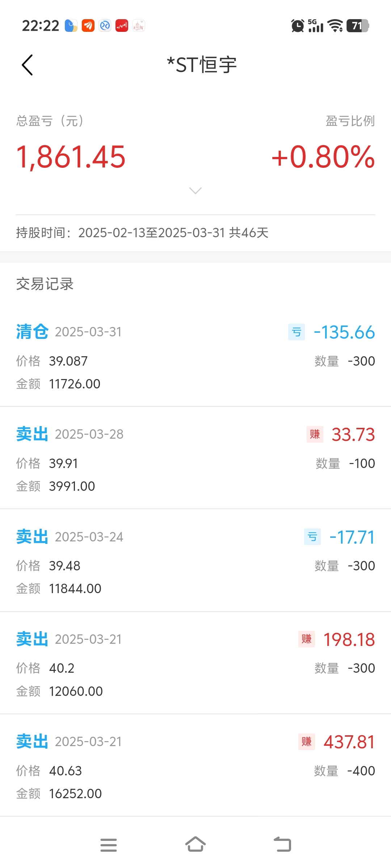Viewport: 391px width, 868px height.
Task: Tap the loss badge beside -17.71
Action: (312, 537)
